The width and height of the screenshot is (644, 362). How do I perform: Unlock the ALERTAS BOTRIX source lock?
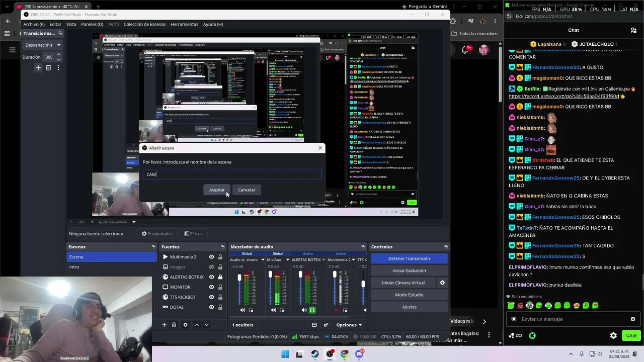220,277
